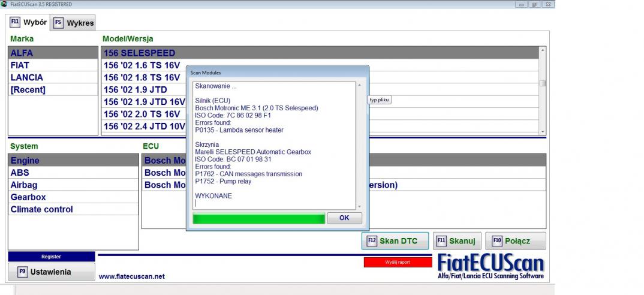This screenshot has height=295, width=644.
Task: Open Ustawienia settings
Action: click(x=52, y=272)
